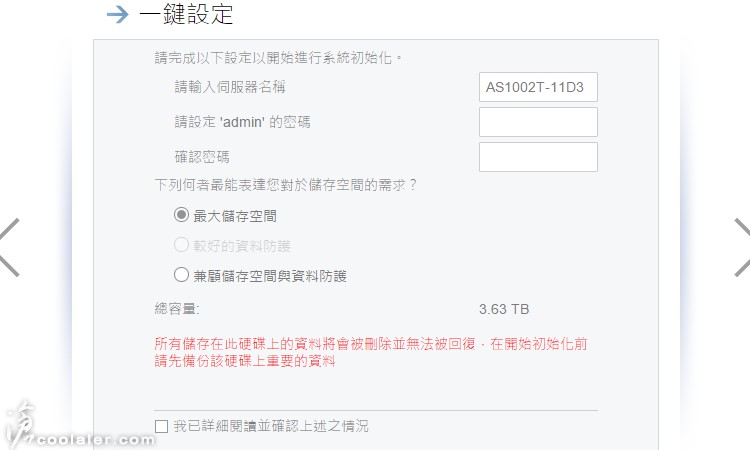This screenshot has width=750, height=450.
Task: Click the 確認密碼 input field
Action: [x=538, y=157]
